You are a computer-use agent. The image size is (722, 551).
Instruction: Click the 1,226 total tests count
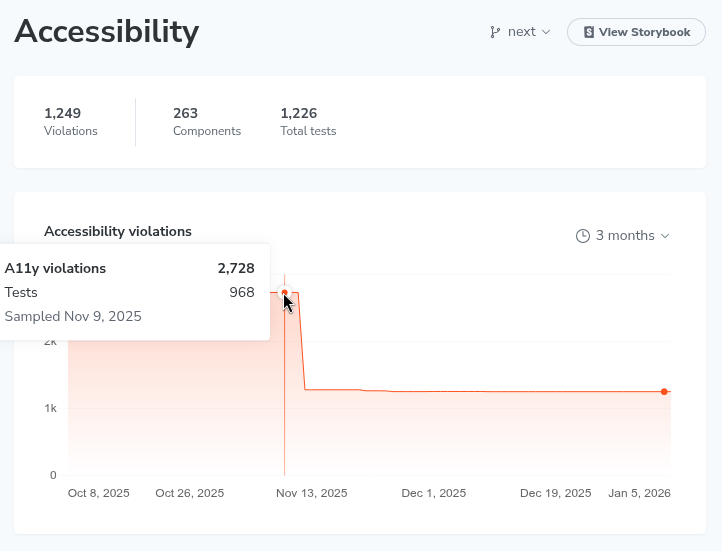[x=299, y=113]
